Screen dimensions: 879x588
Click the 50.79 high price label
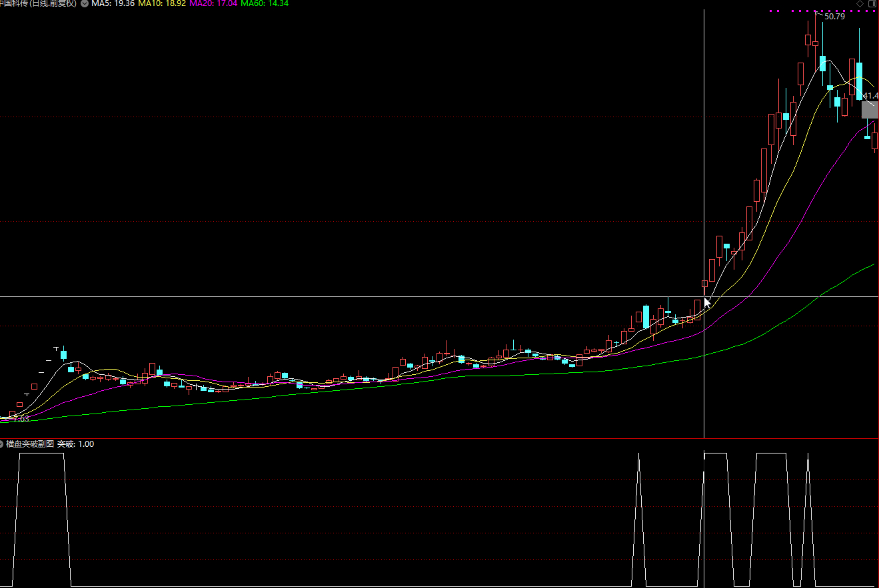tap(834, 17)
